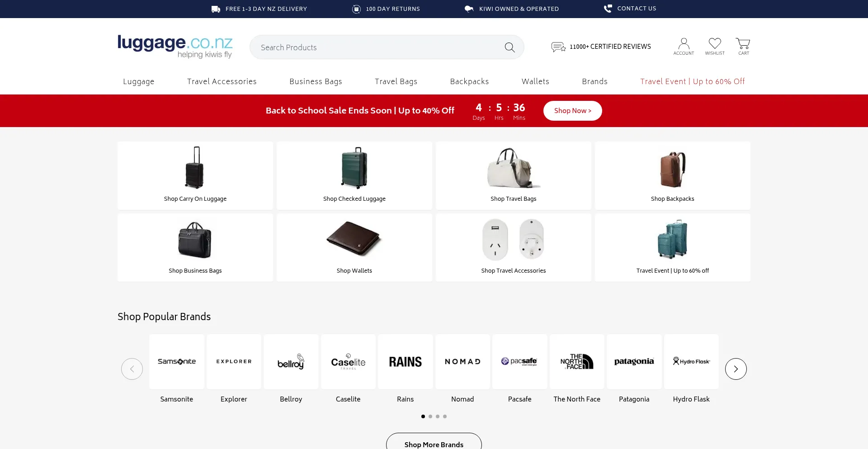This screenshot has height=449, width=868.
Task: Open Shop Business Bags tile
Action: (195, 247)
